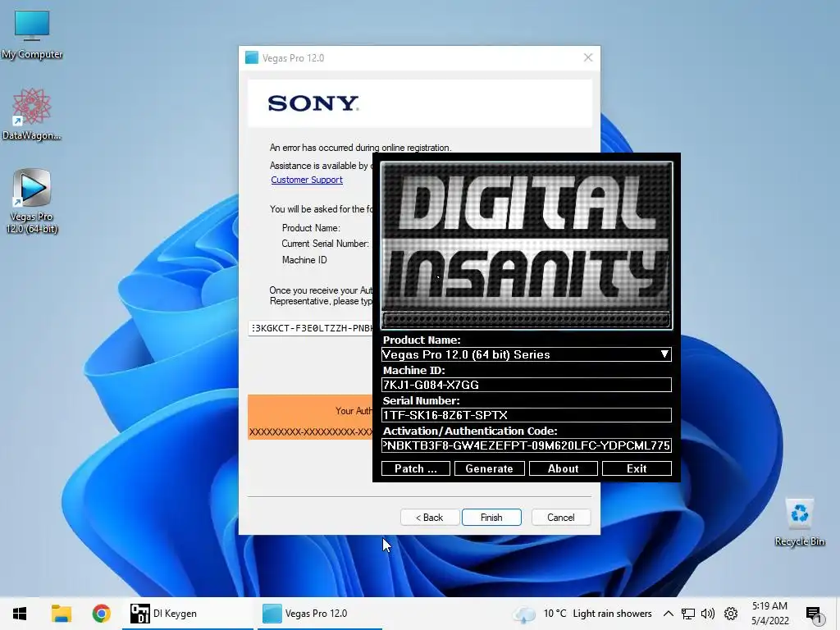Close the Vegas Pro 12.0 dialog
Screen dimensions: 840x630
[587, 58]
